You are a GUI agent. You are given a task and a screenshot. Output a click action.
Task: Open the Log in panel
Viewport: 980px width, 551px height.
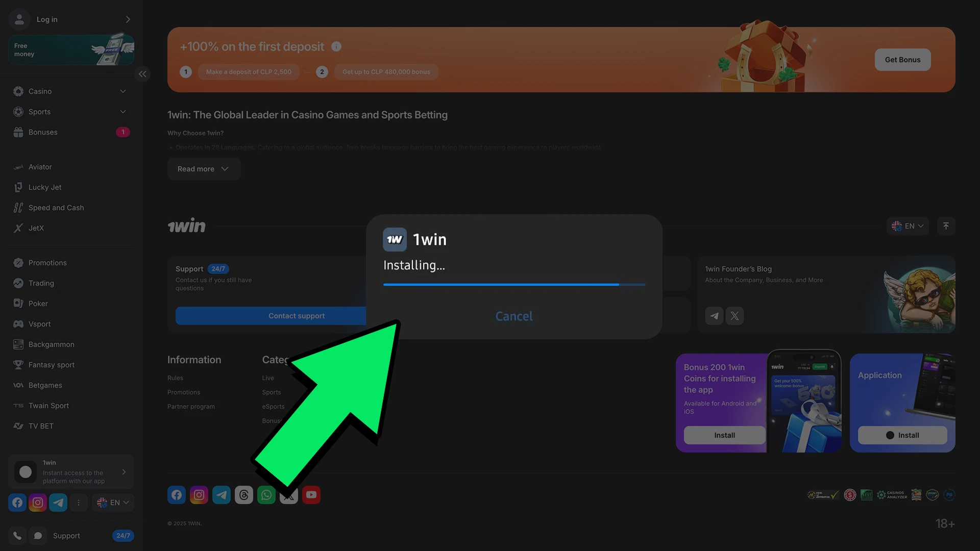(71, 19)
